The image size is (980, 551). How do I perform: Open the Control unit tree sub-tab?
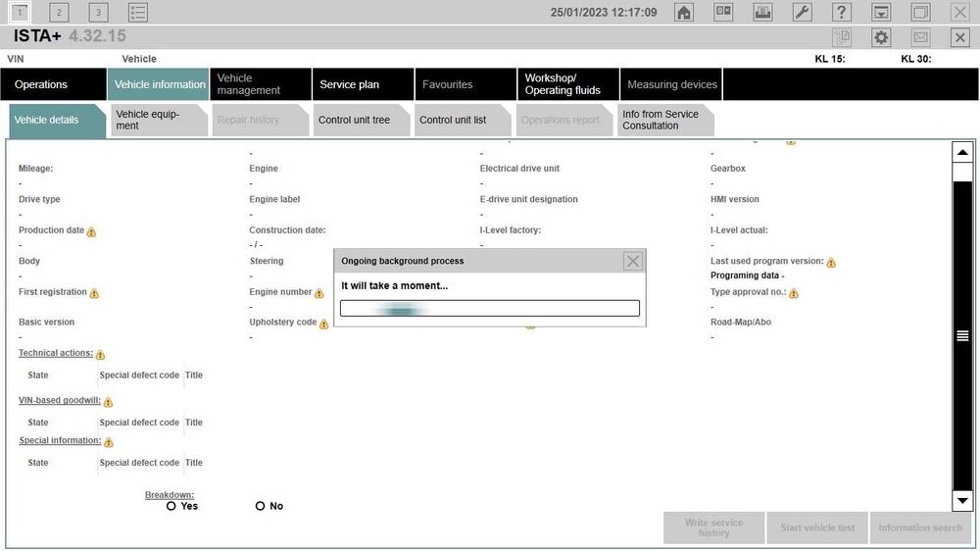[361, 120]
